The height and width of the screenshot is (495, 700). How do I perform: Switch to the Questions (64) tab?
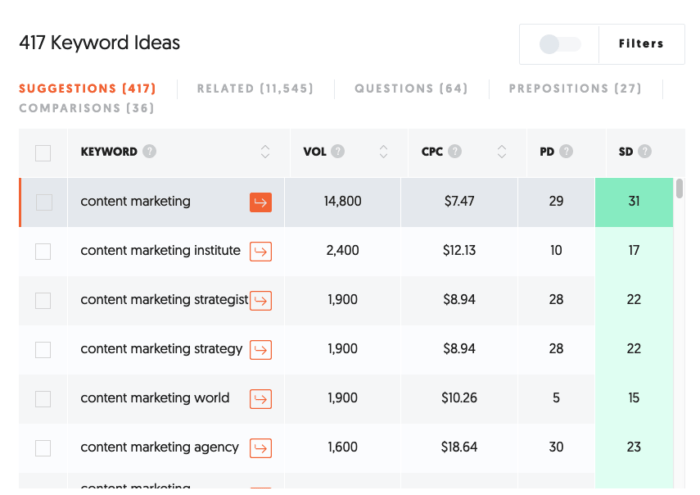[411, 88]
